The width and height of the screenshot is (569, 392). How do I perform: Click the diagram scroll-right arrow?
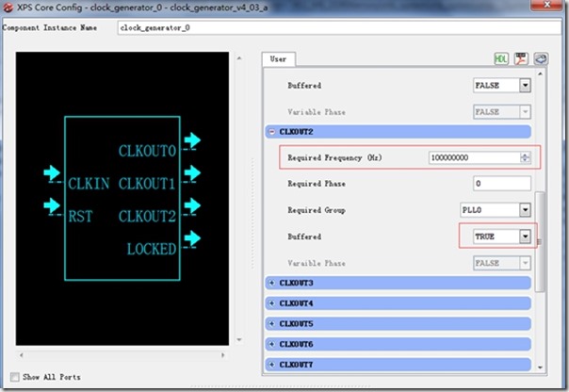tap(223, 355)
